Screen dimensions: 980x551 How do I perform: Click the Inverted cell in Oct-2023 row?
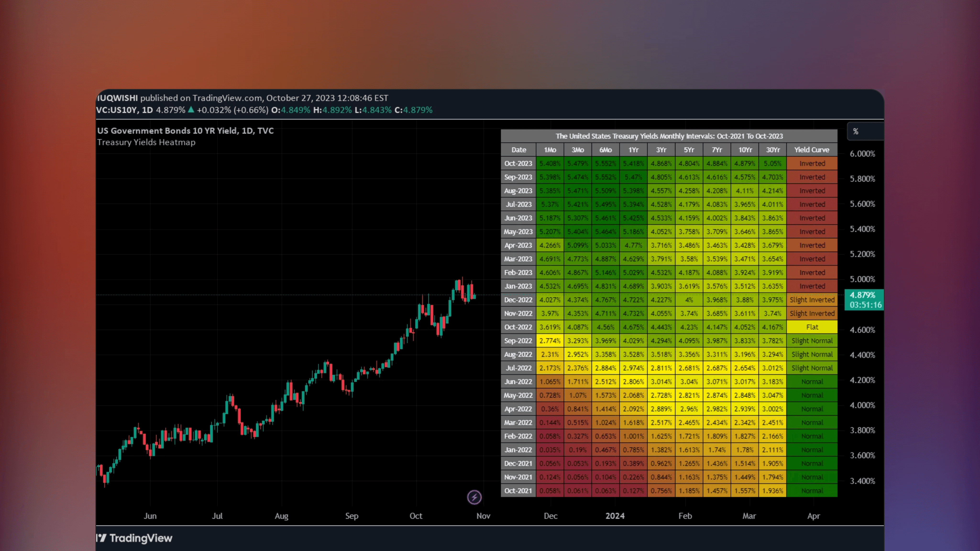[x=812, y=163]
